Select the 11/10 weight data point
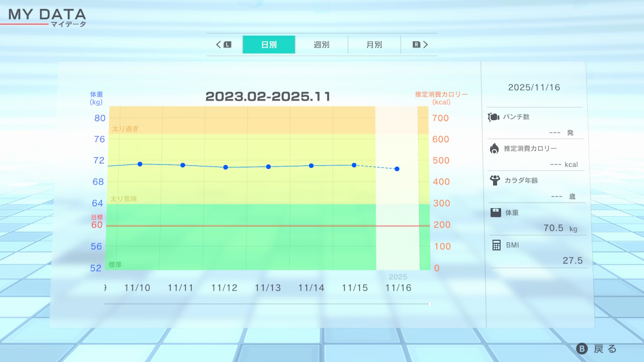 [x=140, y=164]
